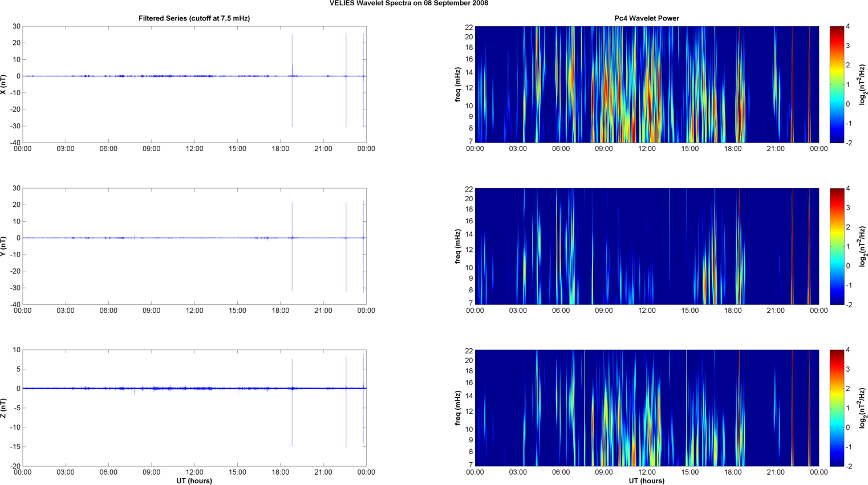Viewport: 868px width, 485px height.
Task: Click the spike near 18:45 in X series
Action: pos(292,57)
